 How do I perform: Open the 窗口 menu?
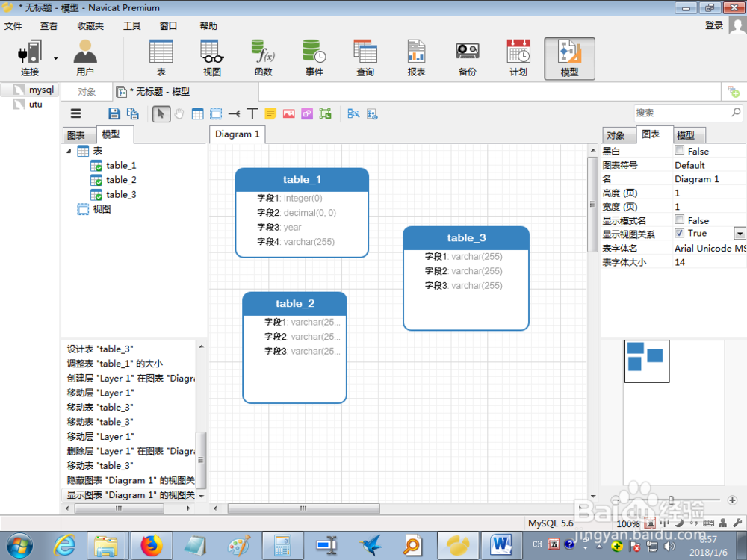[x=168, y=25]
